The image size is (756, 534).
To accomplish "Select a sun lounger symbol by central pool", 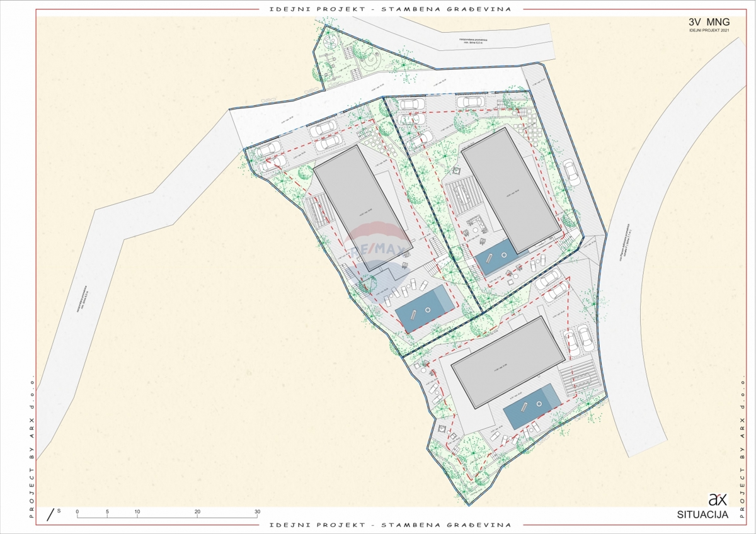I will pos(413,283).
